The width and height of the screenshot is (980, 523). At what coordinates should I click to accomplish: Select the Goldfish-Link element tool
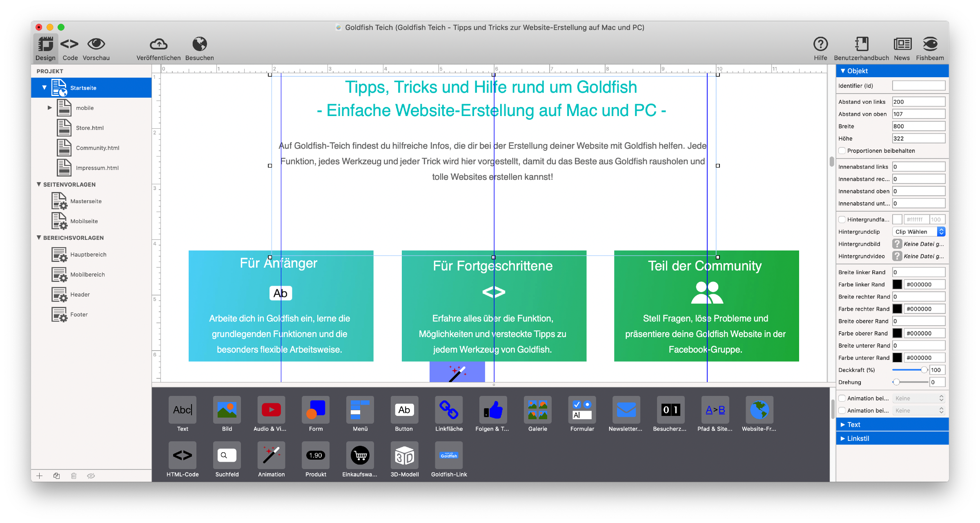449,460
